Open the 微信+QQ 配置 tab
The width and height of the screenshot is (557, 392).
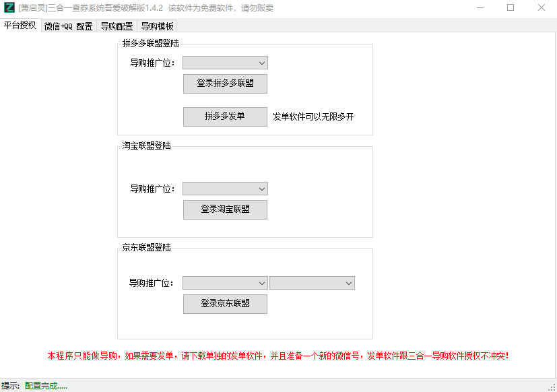(69, 26)
